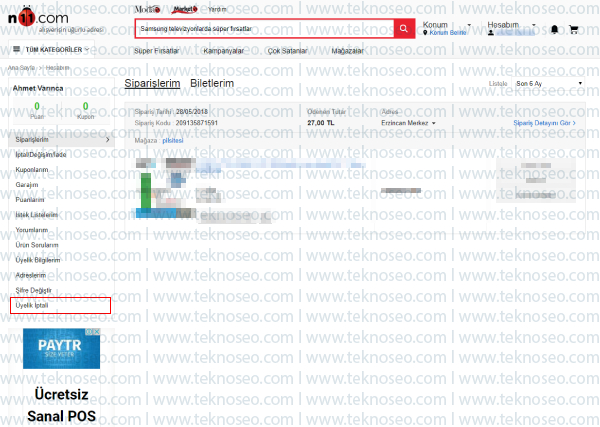Click the n11.com logo

click(x=38, y=17)
